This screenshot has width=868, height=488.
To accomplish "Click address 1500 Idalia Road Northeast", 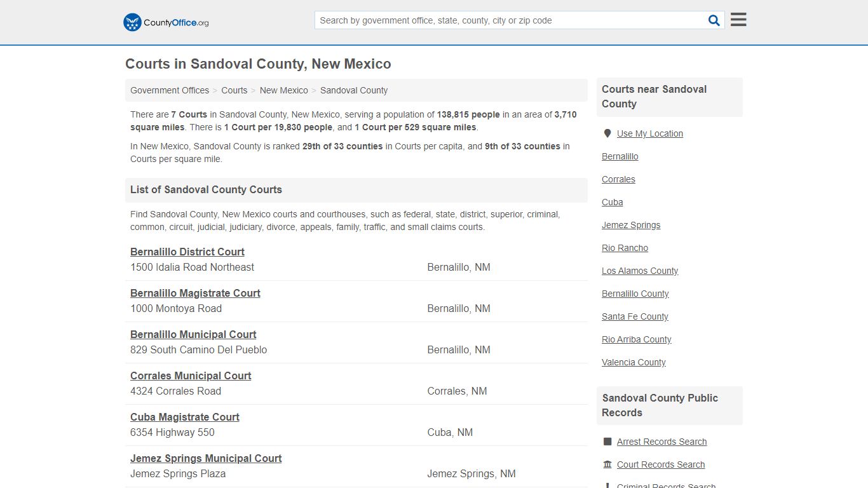I will 192,267.
